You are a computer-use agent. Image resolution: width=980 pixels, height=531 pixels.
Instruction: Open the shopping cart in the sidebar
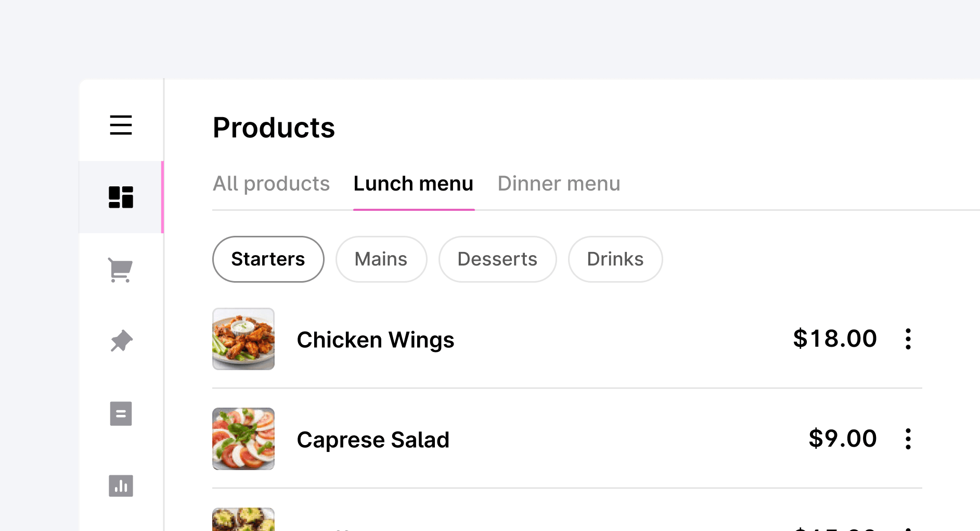(121, 269)
